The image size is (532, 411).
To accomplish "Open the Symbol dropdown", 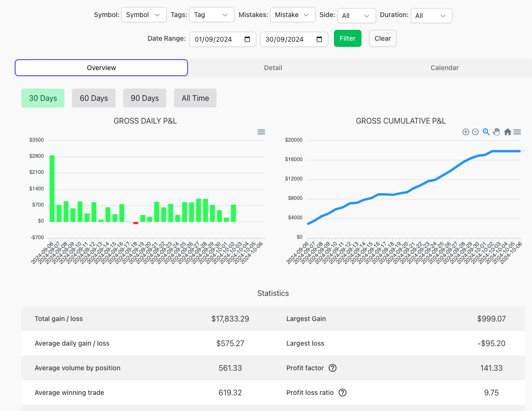I will coord(144,15).
